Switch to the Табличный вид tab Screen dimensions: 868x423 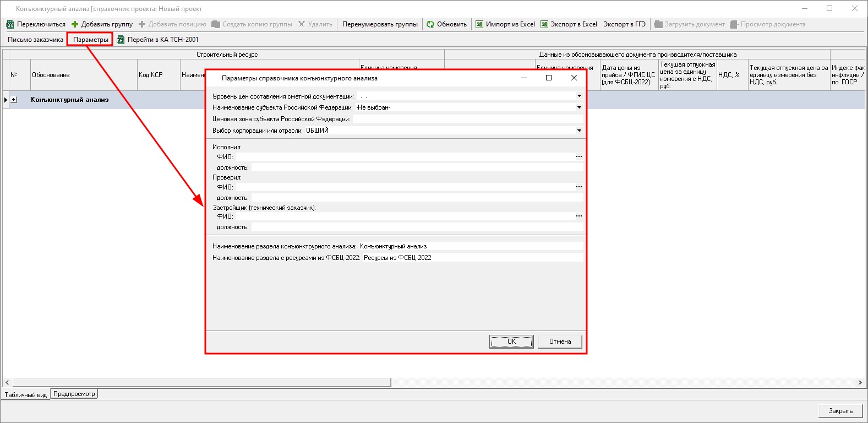point(25,395)
